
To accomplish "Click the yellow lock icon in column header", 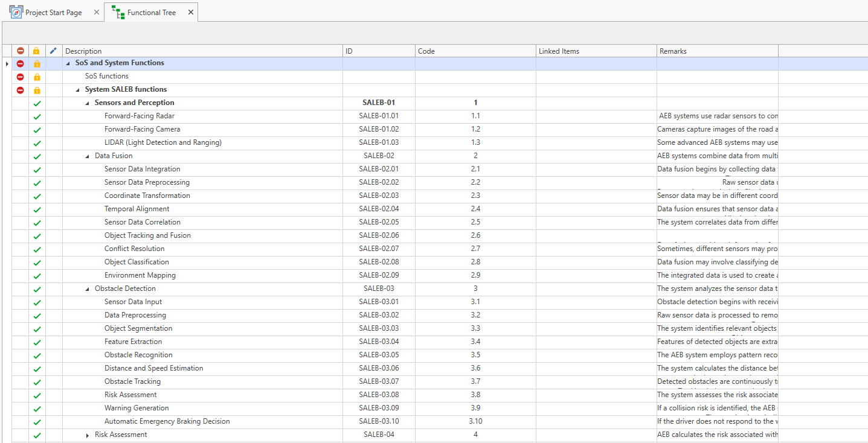I will coord(37,51).
